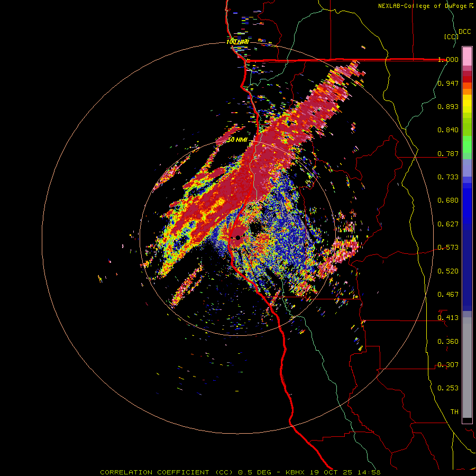This screenshot has height=476, width=476.
Task: Select the 1.000 value on the scale
Action: point(448,59)
